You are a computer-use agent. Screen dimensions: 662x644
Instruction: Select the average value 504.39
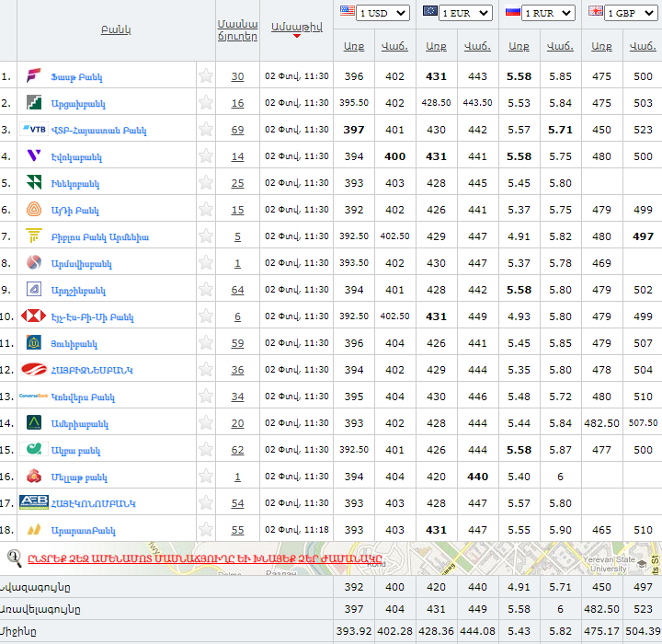pyautogui.click(x=643, y=631)
